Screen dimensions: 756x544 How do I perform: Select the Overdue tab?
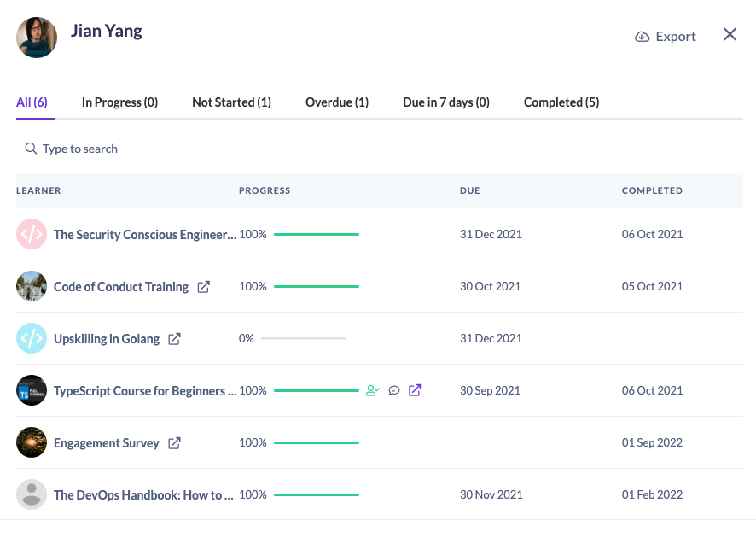(336, 102)
